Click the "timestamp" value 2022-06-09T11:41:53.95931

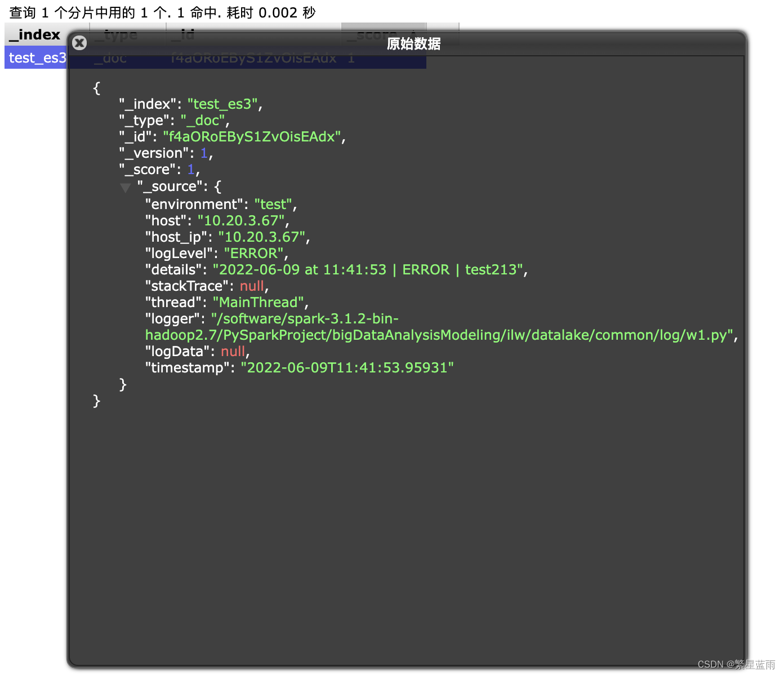pos(348,368)
